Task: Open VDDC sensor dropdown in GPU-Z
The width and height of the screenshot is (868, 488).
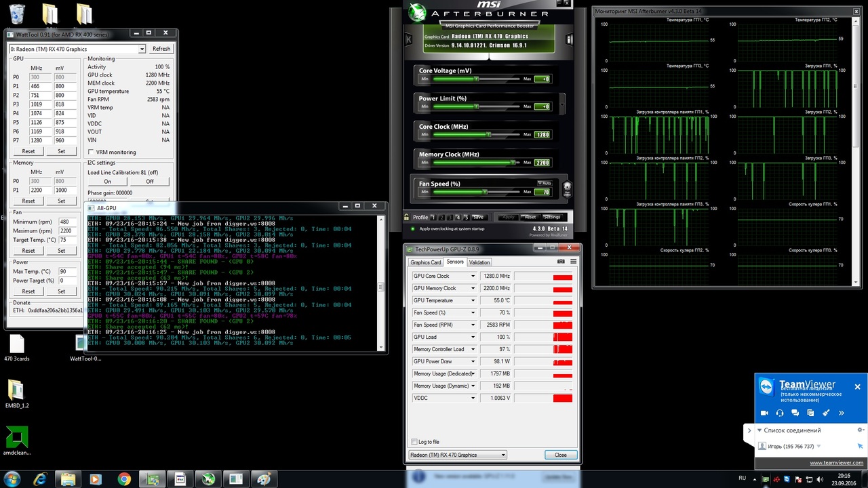Action: point(473,398)
